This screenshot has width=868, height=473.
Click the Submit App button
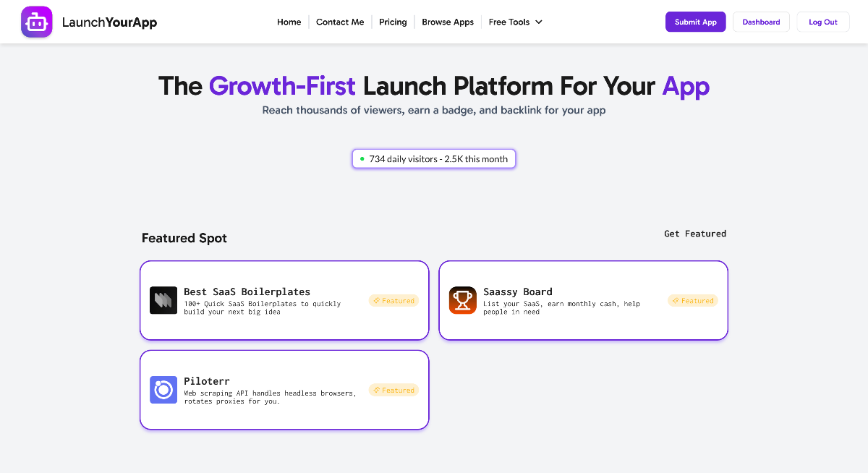[695, 22]
